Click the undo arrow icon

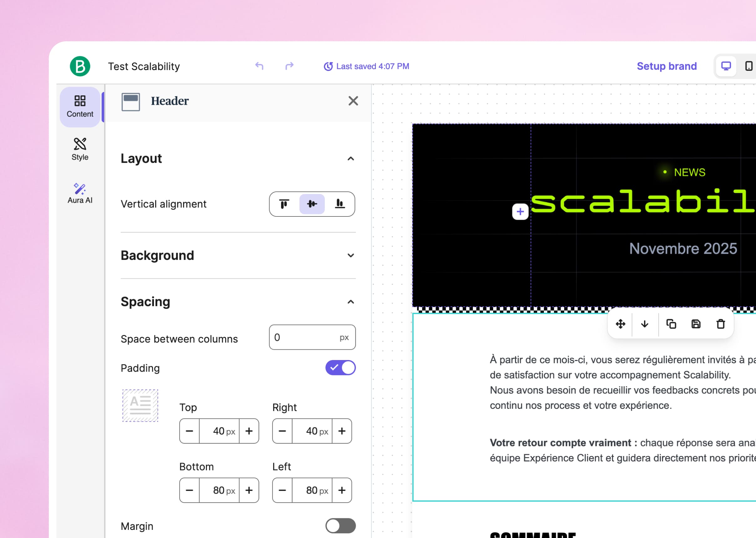(259, 66)
